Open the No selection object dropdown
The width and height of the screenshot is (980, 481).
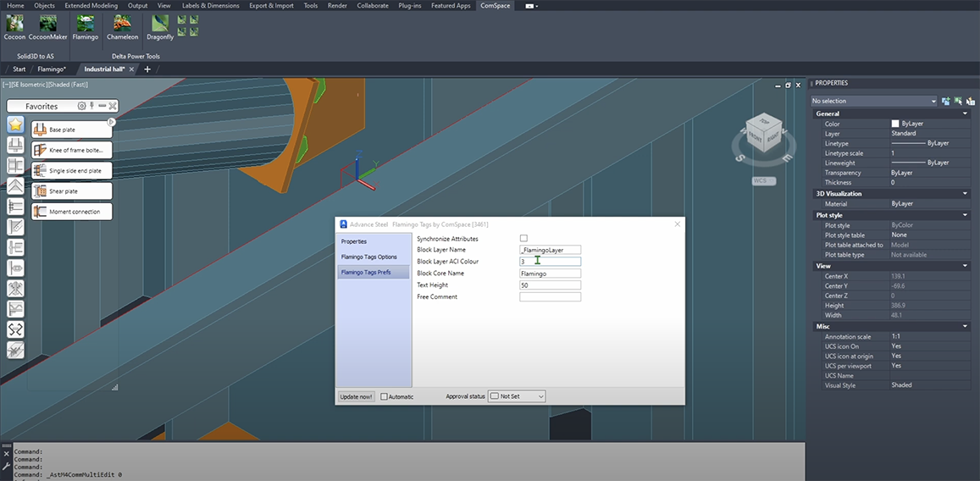pos(874,101)
